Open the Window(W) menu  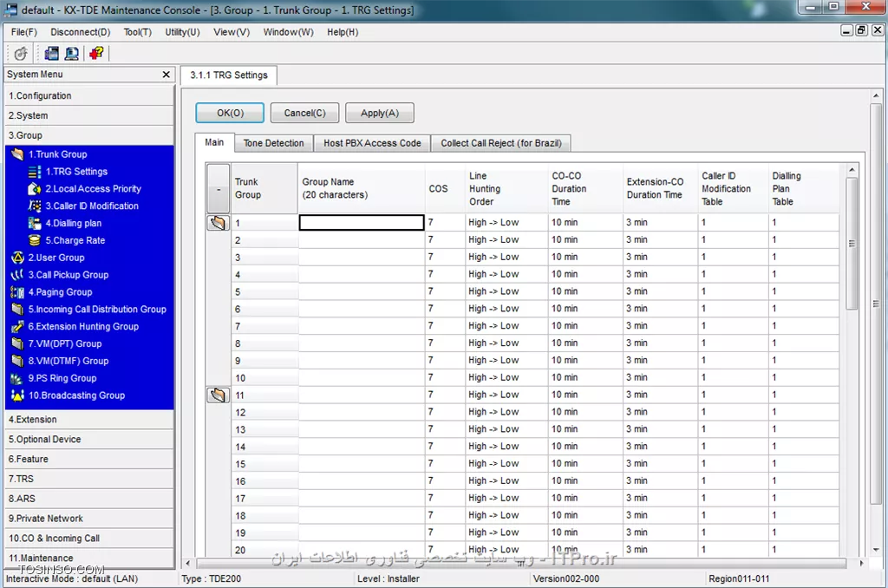288,32
